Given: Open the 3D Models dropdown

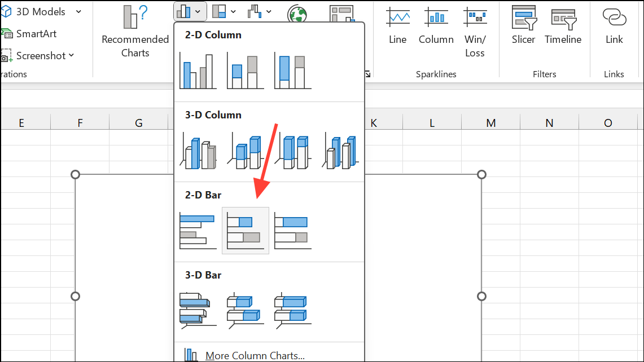Looking at the screenshot, I should 78,11.
